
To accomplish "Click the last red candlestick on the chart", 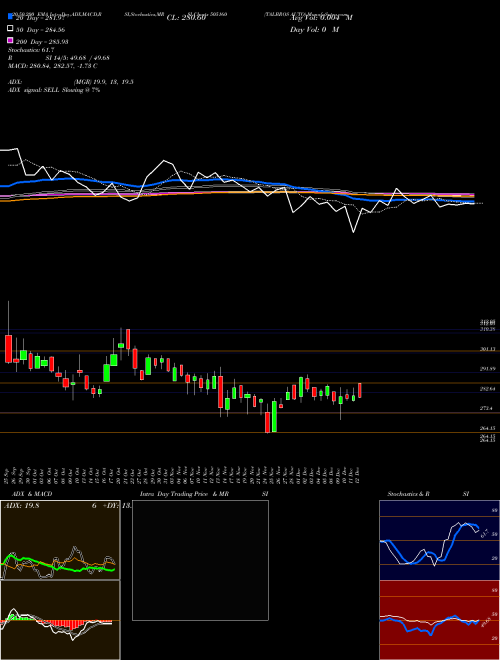I will click(360, 391).
